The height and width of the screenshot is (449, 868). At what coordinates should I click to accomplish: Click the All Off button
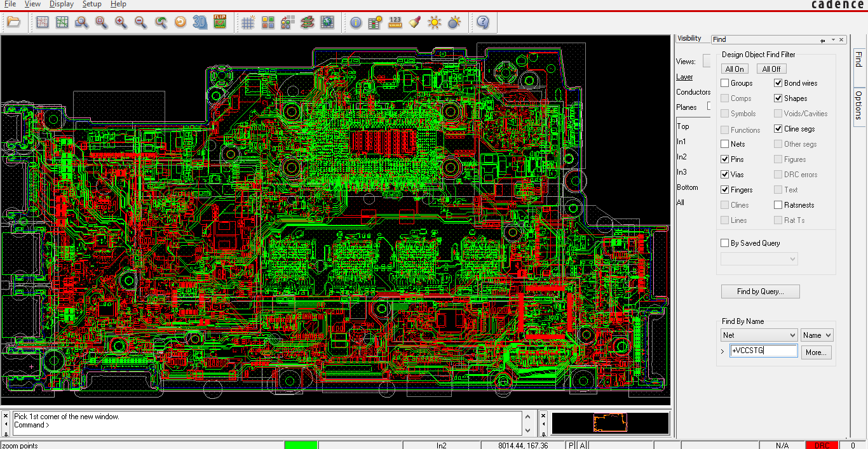[x=771, y=69]
